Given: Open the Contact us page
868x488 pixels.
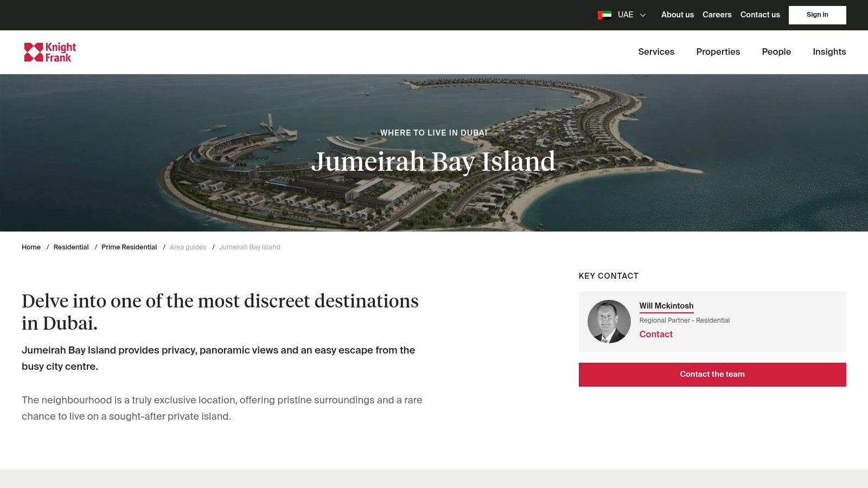Looking at the screenshot, I should click(x=759, y=15).
